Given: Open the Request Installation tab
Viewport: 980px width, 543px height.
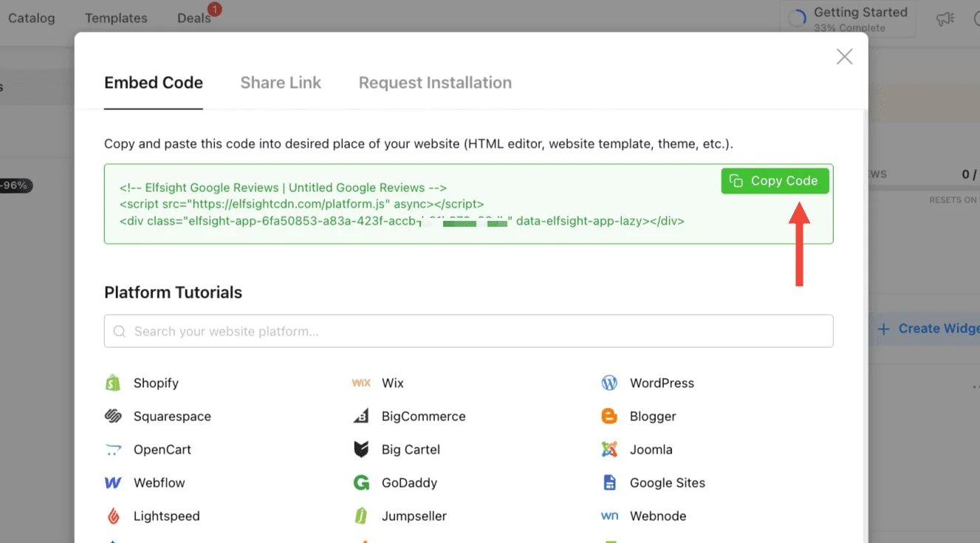Looking at the screenshot, I should (435, 83).
